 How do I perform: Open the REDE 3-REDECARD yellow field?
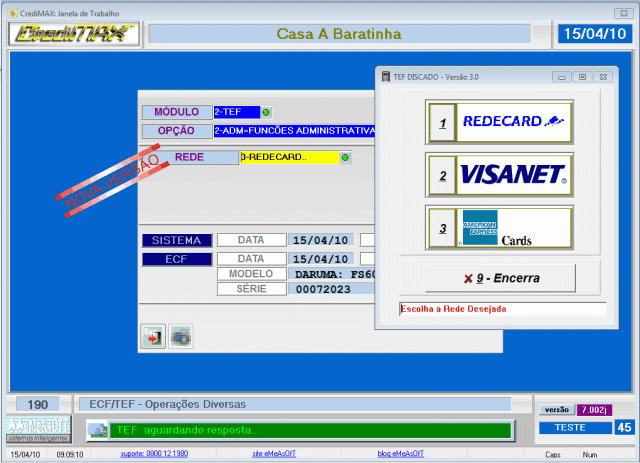288,158
